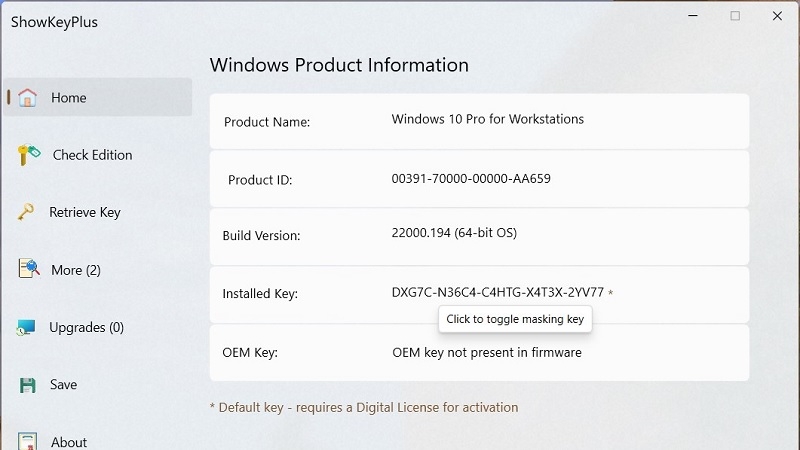Screen dimensions: 800x450
Task: Click the Home house icon
Action: [28, 98]
